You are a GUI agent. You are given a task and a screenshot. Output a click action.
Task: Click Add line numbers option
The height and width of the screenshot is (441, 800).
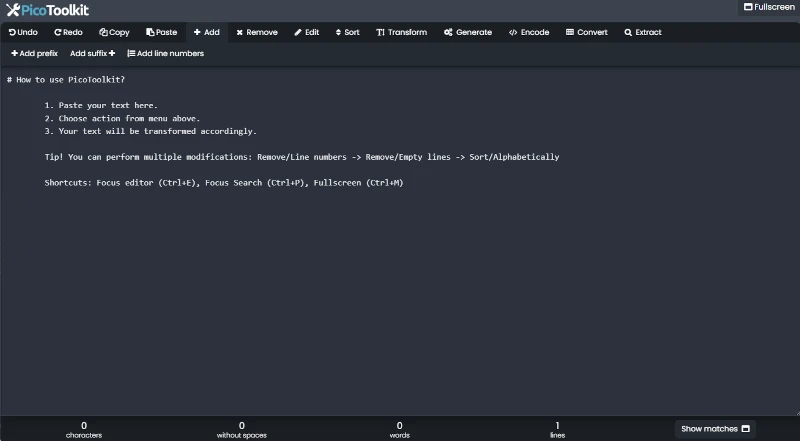coord(165,53)
